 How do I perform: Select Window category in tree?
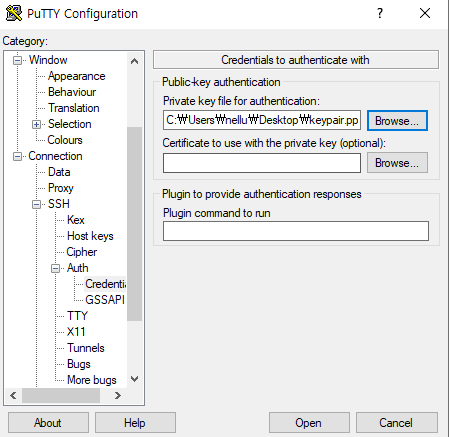(x=48, y=60)
